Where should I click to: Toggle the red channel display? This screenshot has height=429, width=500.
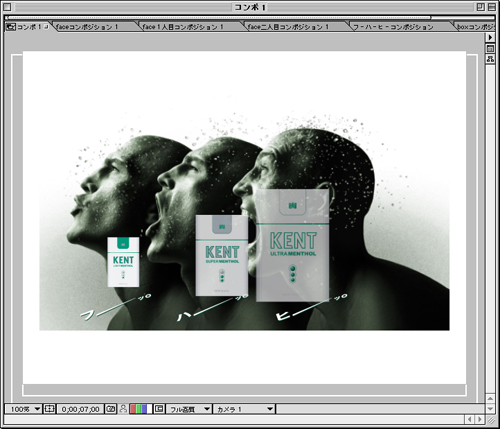click(132, 409)
